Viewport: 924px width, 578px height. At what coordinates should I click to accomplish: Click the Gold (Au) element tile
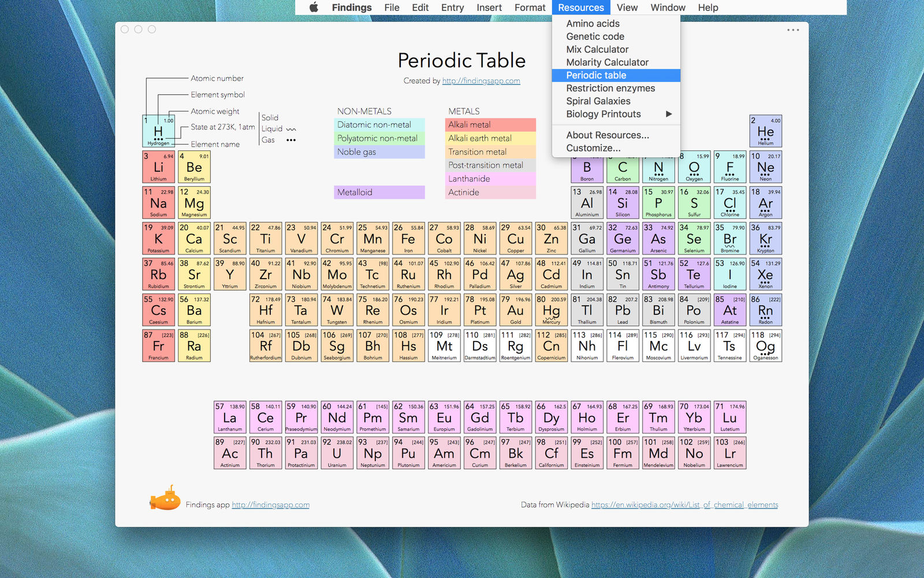pos(515,310)
